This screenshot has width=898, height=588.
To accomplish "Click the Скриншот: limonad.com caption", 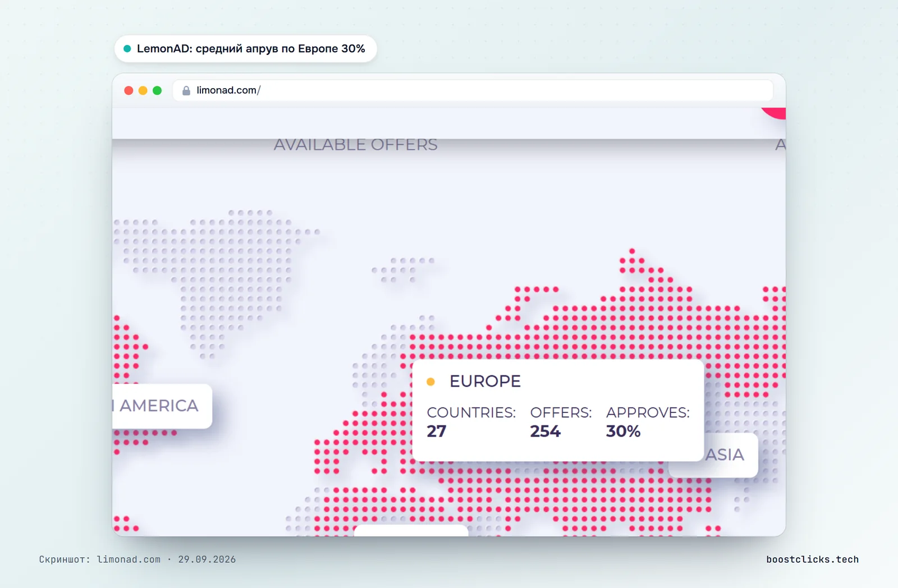I will (138, 559).
